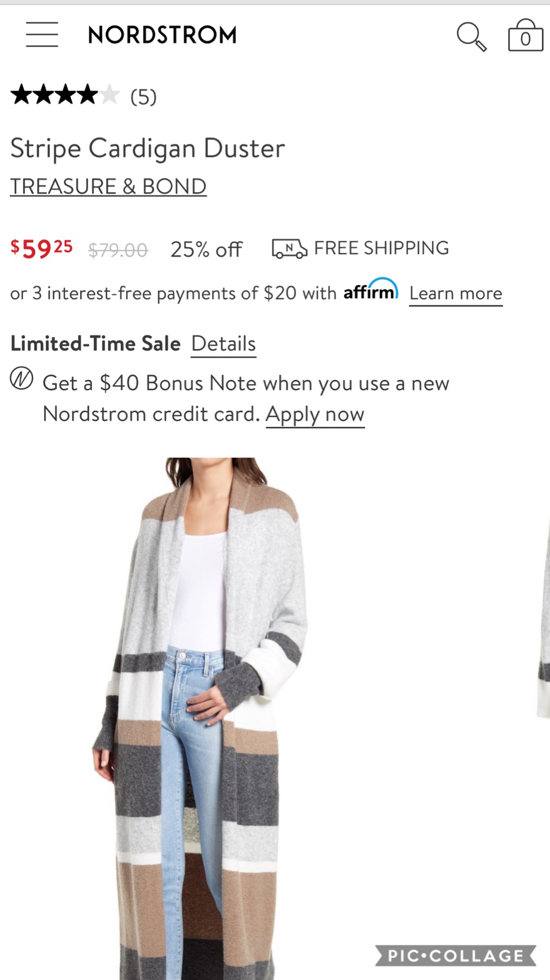The width and height of the screenshot is (550, 980).
Task: Tap the free shipping truck icon
Action: pyautogui.click(x=289, y=249)
